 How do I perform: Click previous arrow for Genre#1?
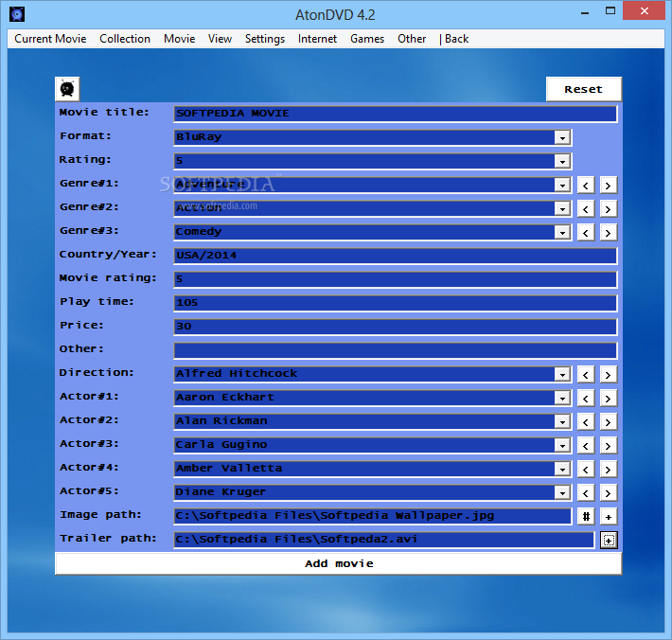tap(586, 186)
